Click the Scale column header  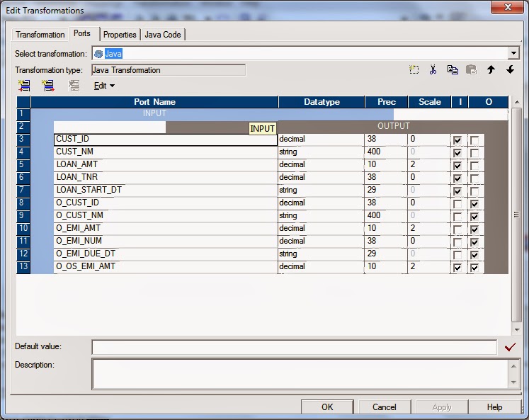429,102
